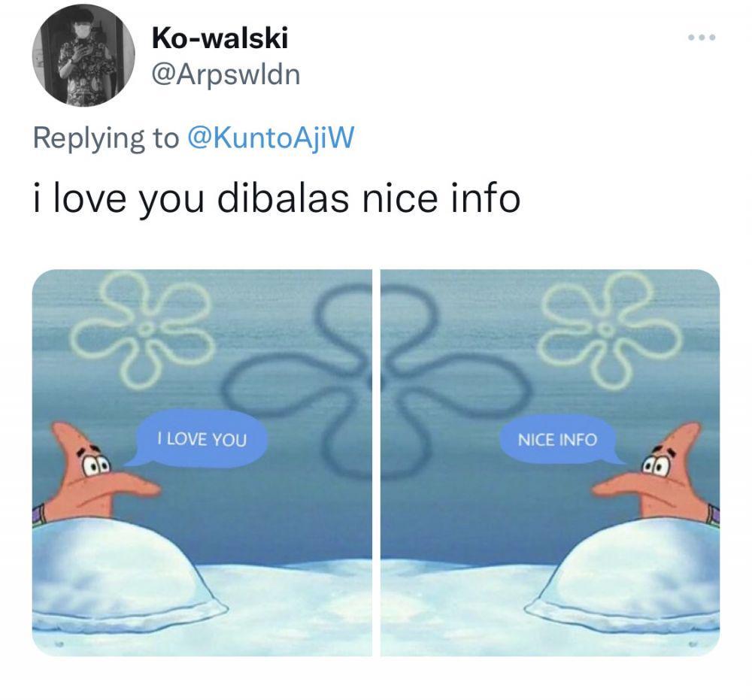Open Ko-walski's profile picture
This screenshot has width=752, height=700.
[83, 55]
